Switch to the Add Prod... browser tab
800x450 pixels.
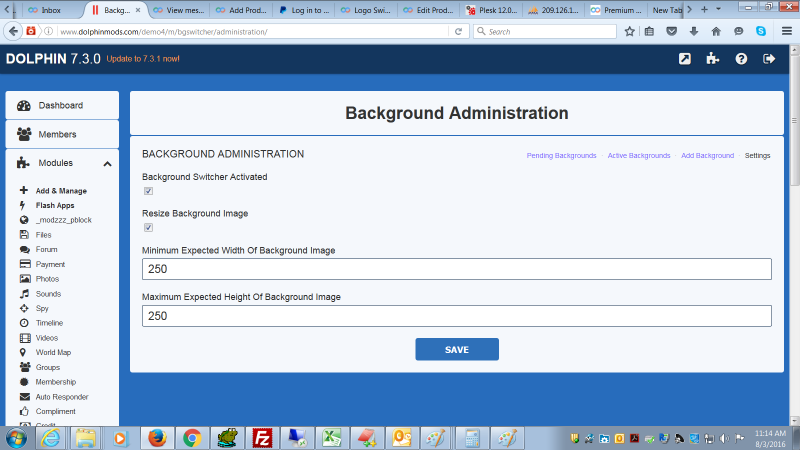tap(241, 10)
